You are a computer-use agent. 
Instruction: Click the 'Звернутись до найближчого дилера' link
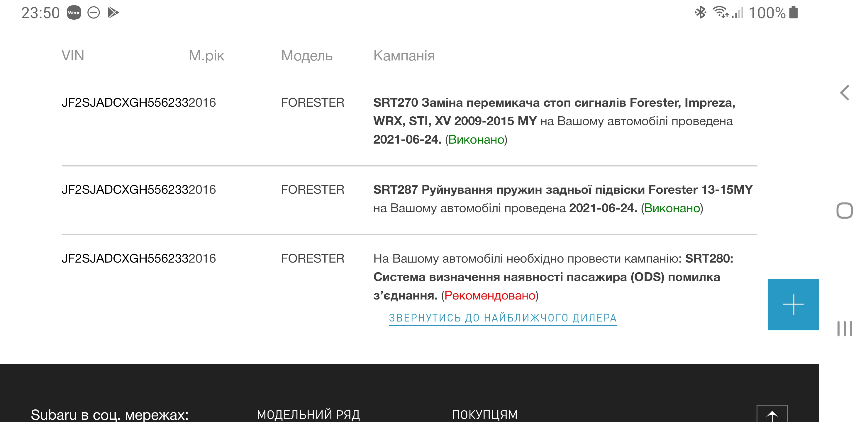click(x=503, y=318)
